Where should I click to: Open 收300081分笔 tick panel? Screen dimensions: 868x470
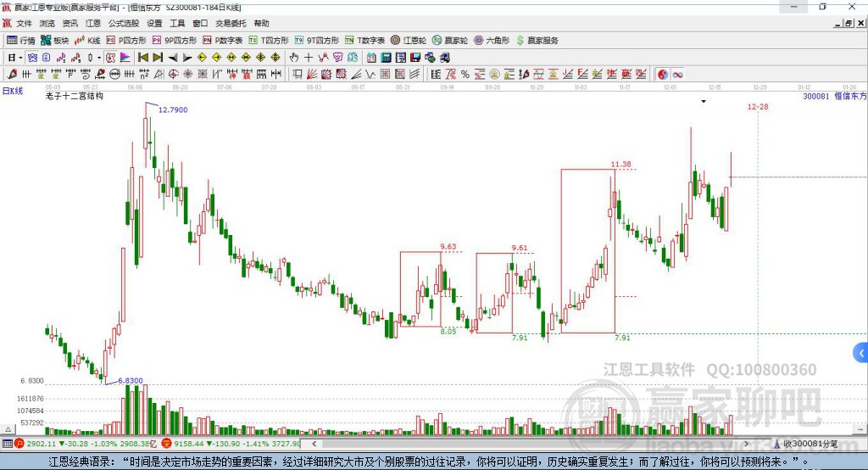point(805,444)
